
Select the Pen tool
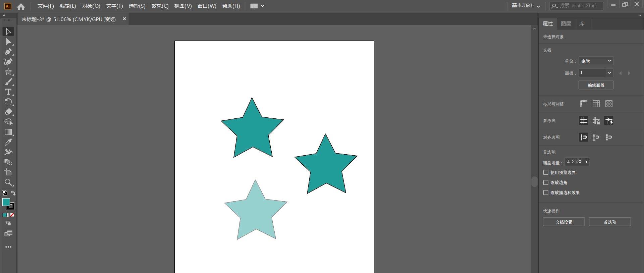[x=8, y=52]
